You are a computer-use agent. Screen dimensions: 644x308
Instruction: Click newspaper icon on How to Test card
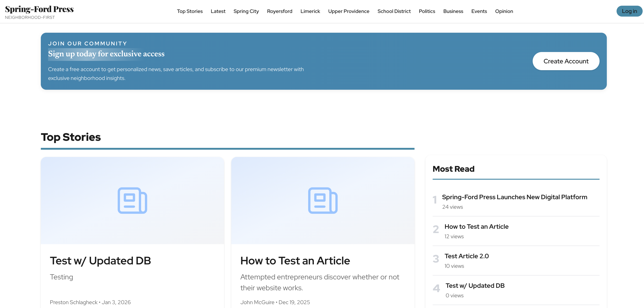click(x=322, y=200)
